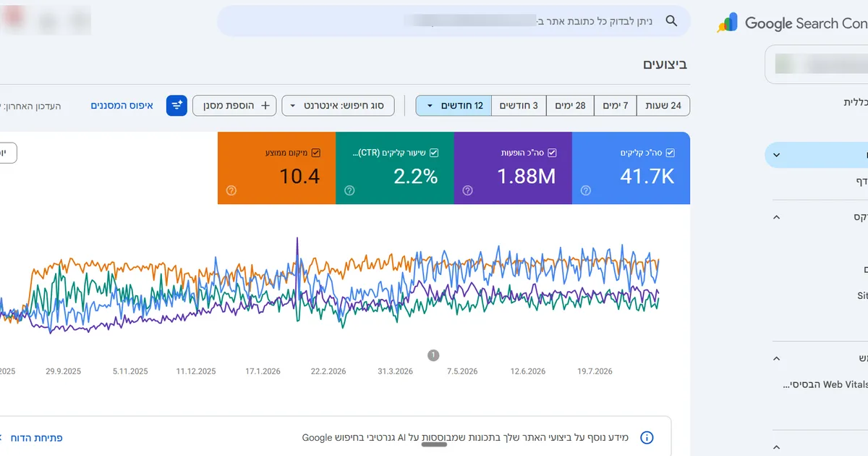
Task: Click the search magnifier icon
Action: (x=671, y=21)
